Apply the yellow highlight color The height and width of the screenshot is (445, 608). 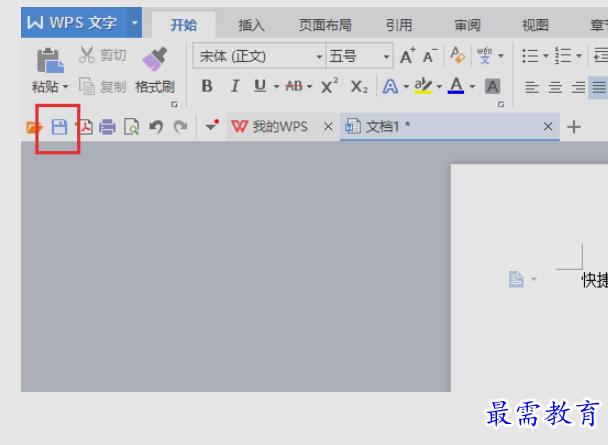tap(423, 86)
